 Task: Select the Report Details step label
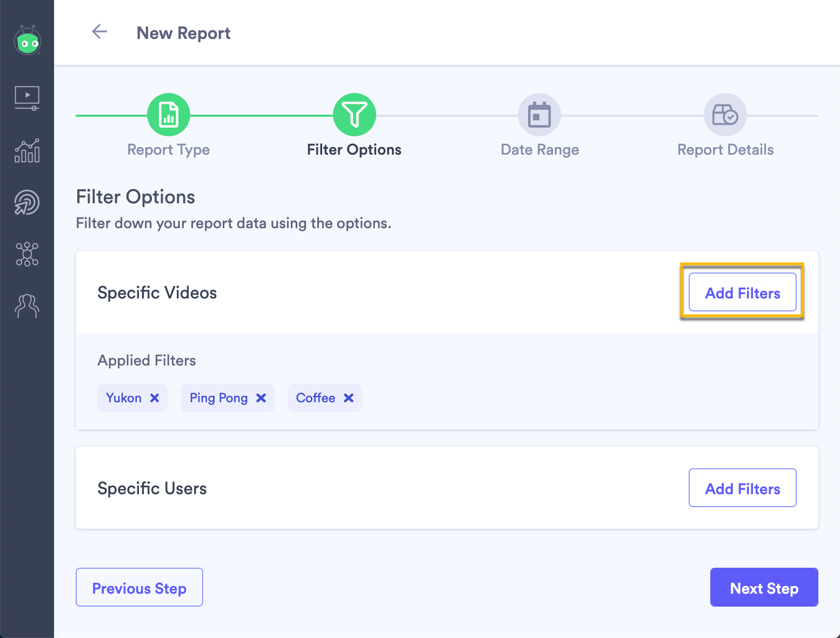click(x=725, y=150)
